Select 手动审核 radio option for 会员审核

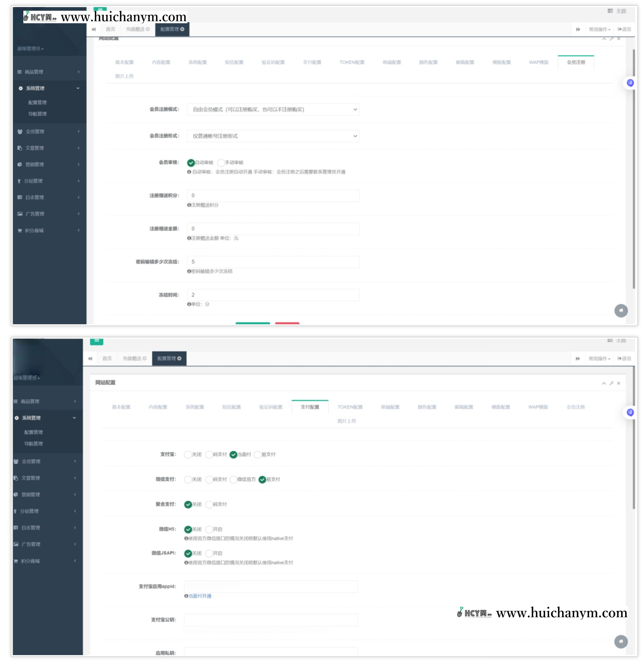pos(221,163)
